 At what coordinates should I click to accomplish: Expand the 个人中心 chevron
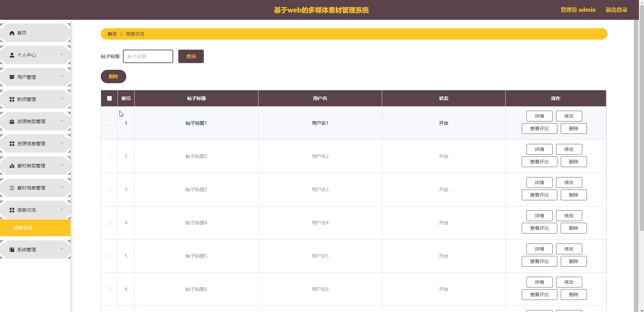coord(62,54)
